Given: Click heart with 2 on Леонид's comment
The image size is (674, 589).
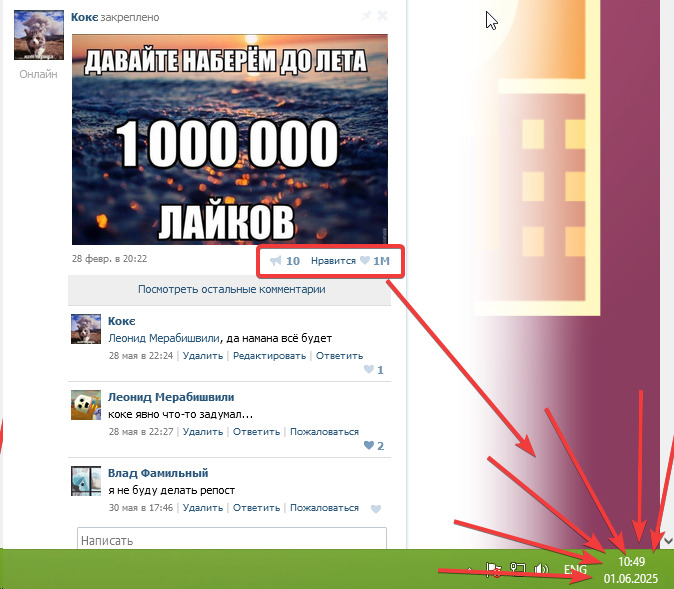Looking at the screenshot, I should (368, 445).
